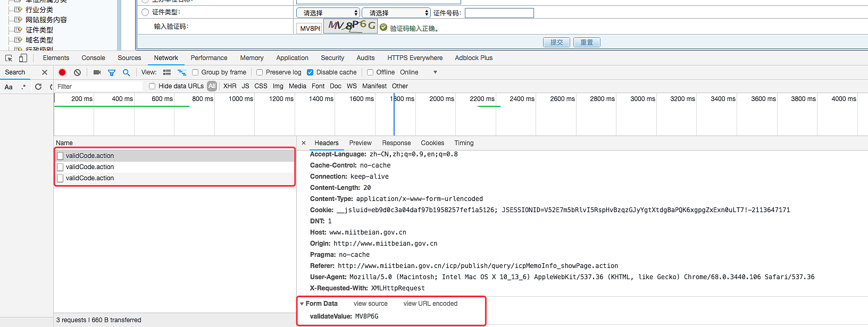Refresh the search results

(x=38, y=87)
